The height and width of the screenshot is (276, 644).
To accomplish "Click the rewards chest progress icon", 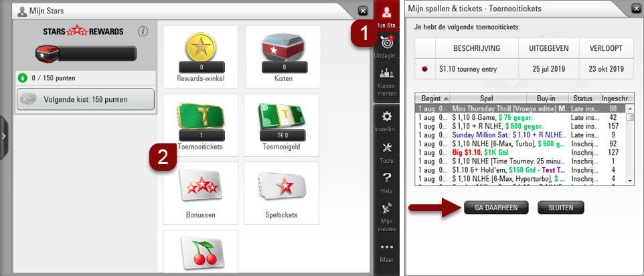I will pyautogui.click(x=46, y=54).
